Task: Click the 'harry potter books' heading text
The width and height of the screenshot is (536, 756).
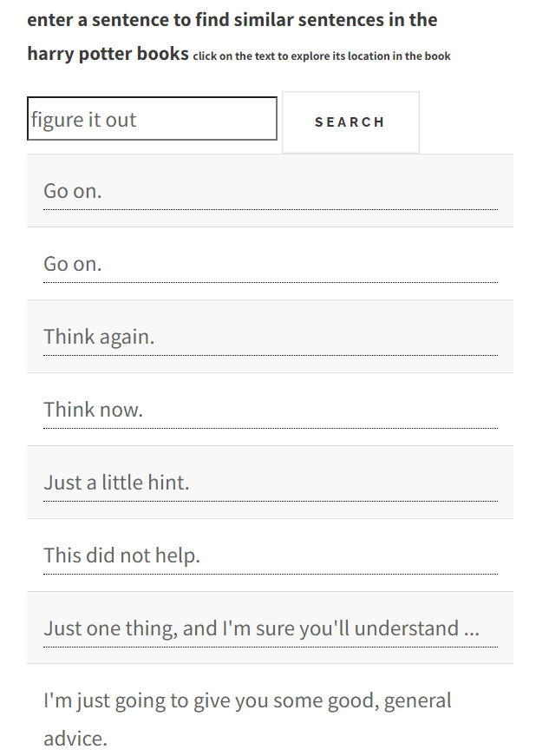Action: click(x=108, y=54)
